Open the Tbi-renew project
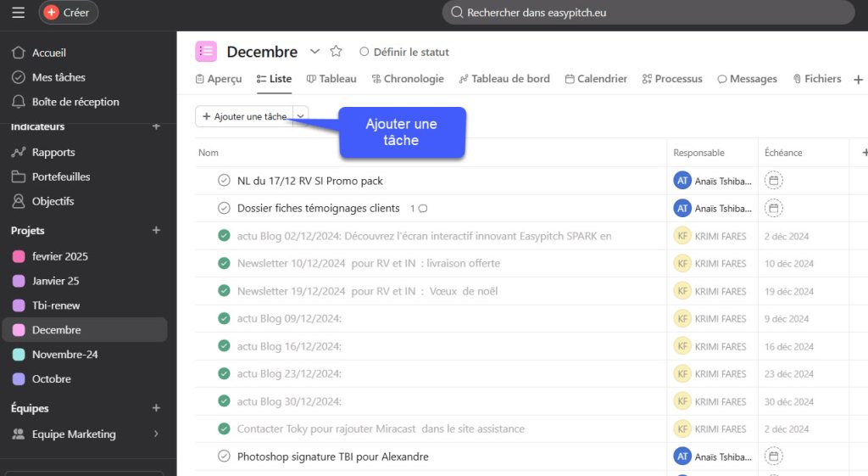This screenshot has width=868, height=476. click(56, 305)
